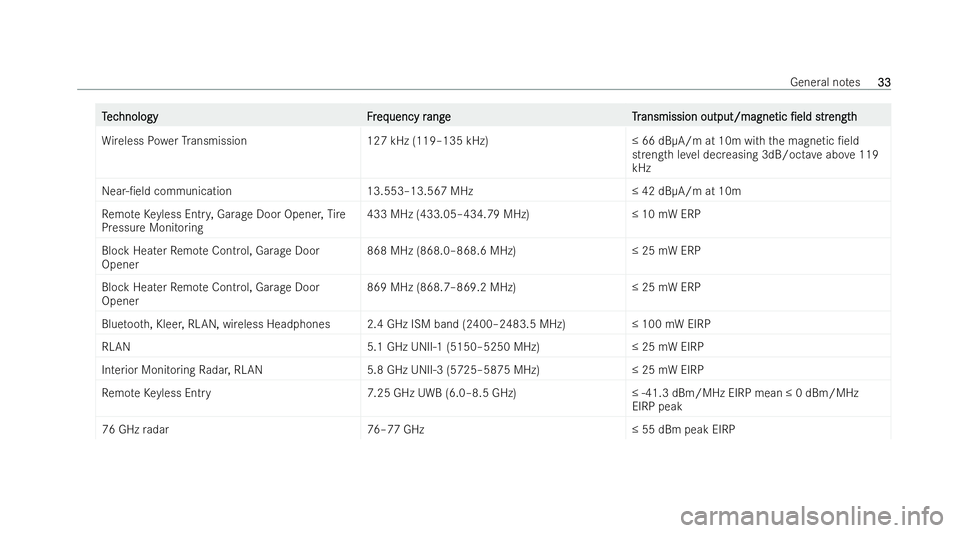Click the Near-field communication row label

167,190
